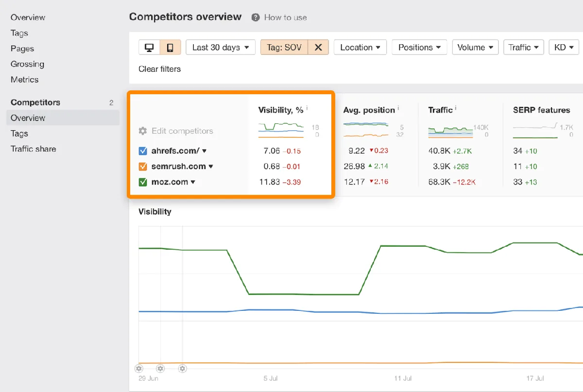Screen dimensions: 583x392
Task: Click the Tag: SOV filter button
Action: tap(284, 47)
